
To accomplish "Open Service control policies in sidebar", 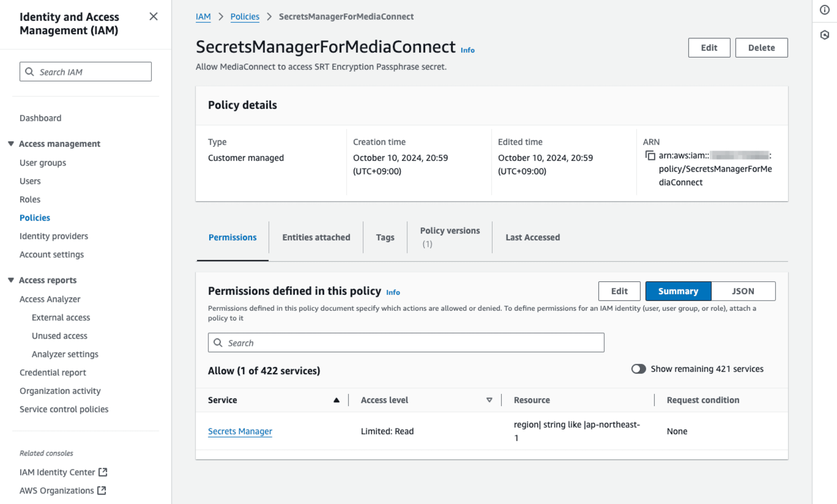I will (x=64, y=409).
